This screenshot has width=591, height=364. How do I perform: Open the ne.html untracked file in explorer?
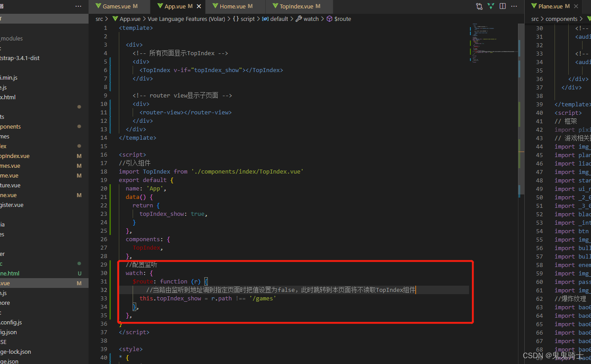click(10, 273)
